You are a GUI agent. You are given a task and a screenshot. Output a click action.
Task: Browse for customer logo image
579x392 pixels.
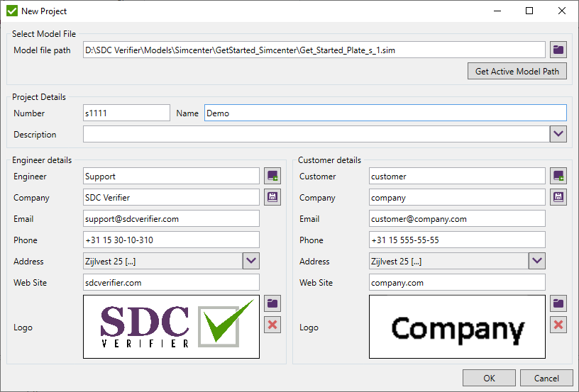pyautogui.click(x=558, y=304)
